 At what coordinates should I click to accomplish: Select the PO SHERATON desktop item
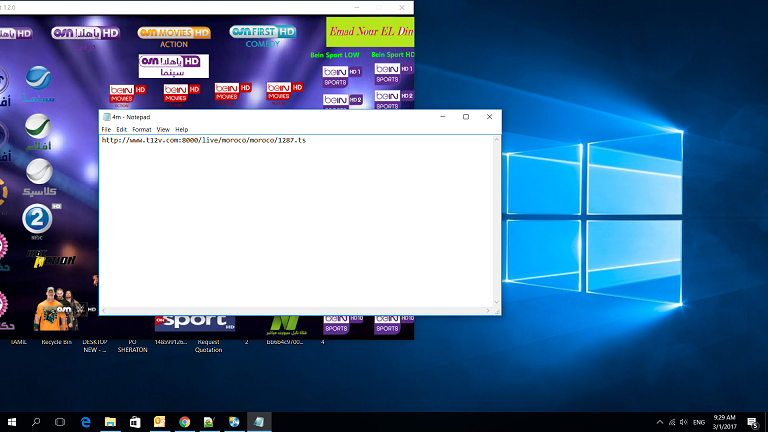(x=132, y=346)
